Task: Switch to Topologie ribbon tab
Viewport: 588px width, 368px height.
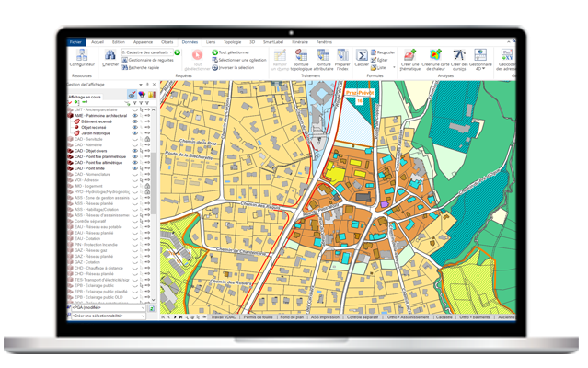Action: (x=233, y=42)
